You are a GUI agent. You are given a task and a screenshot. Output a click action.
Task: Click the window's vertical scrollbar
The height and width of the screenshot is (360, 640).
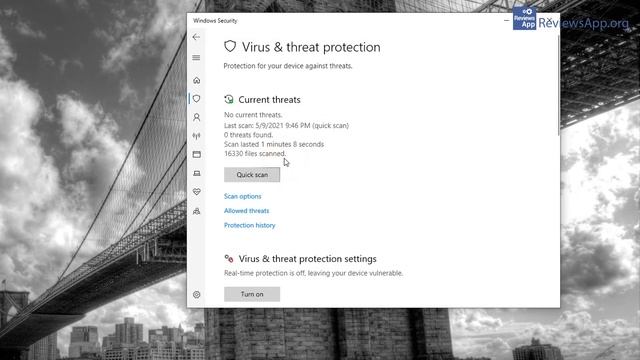(x=558, y=86)
